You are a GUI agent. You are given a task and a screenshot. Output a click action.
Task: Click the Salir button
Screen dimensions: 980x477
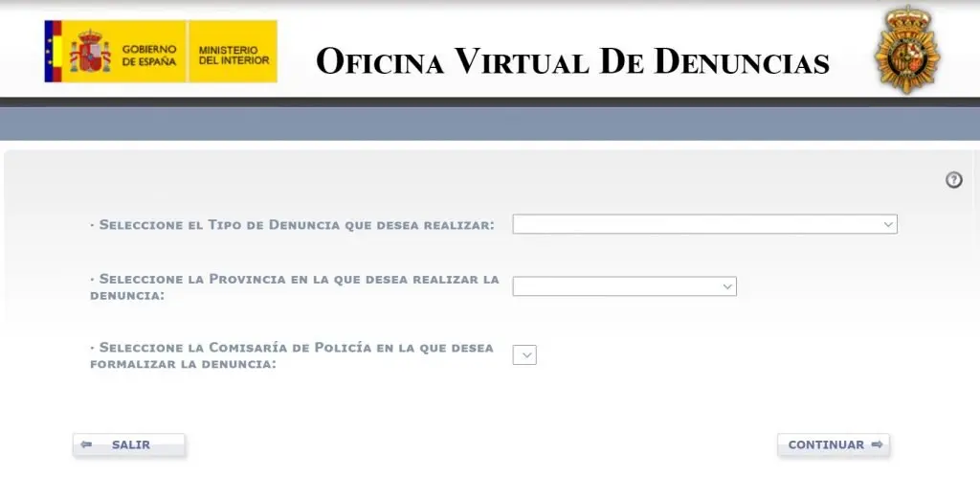pos(129,445)
